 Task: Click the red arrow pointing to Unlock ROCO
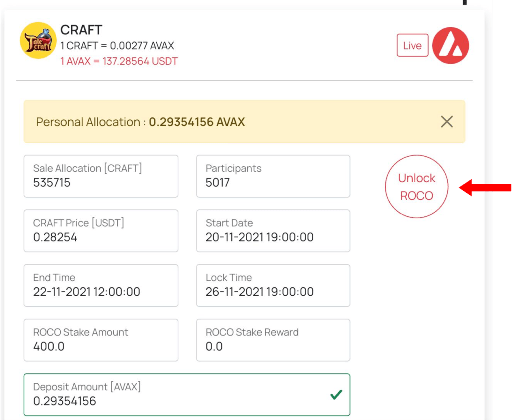point(484,188)
